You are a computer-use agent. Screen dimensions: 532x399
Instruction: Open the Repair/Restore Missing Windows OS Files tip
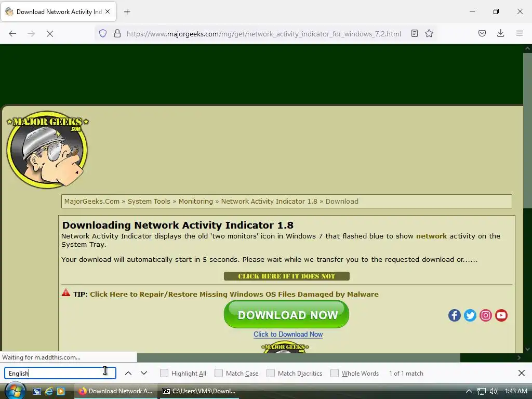[x=234, y=294]
